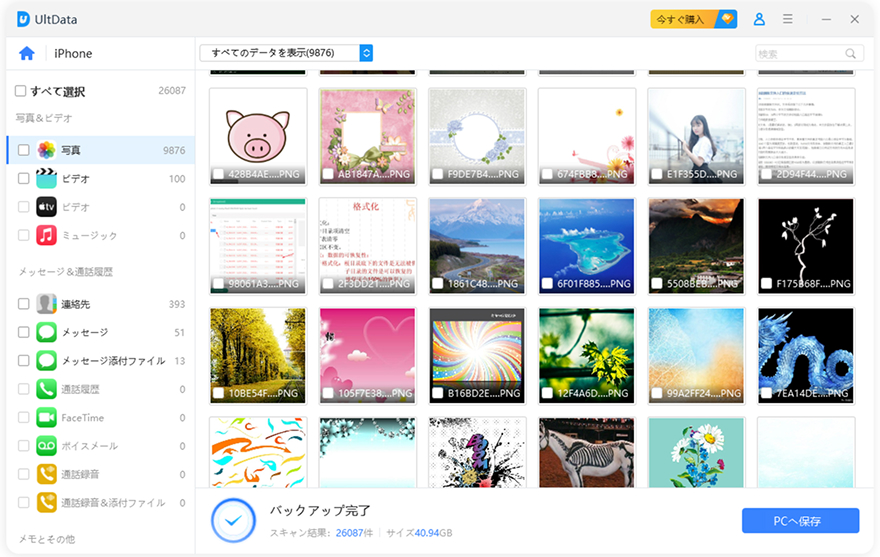
Task: Select the 写真 category row
Action: [x=101, y=150]
